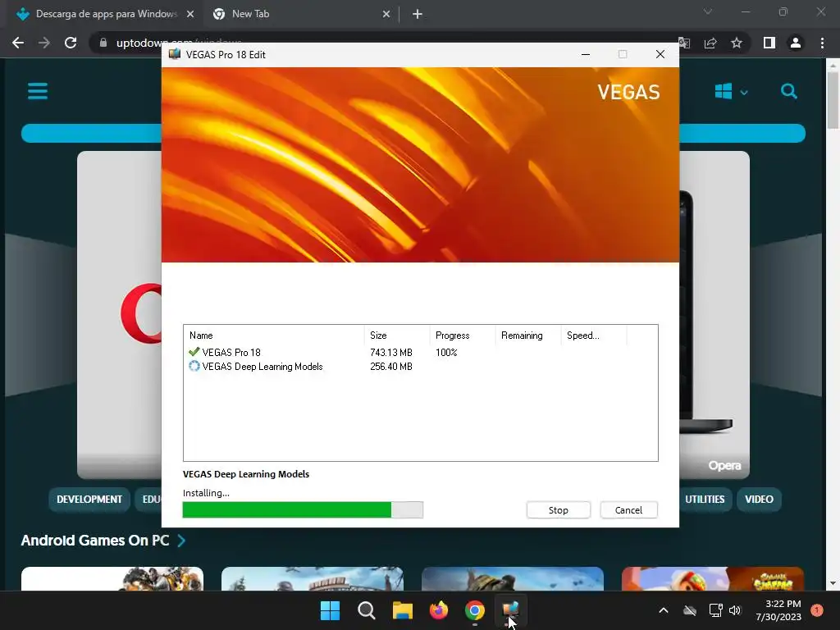Open Windows taskbar search
This screenshot has height=630, width=840.
[367, 610]
